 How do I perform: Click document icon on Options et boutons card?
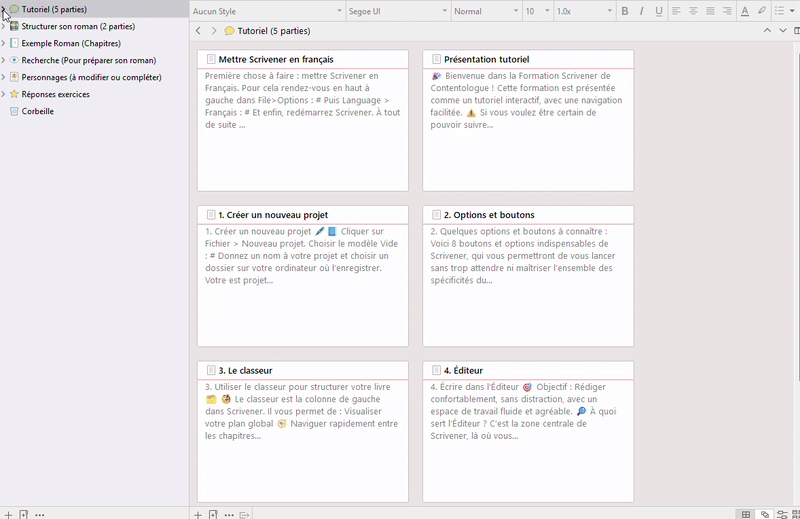pos(436,215)
